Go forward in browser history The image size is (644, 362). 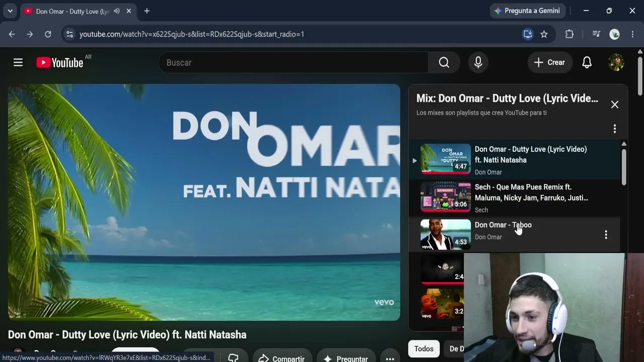tap(30, 34)
